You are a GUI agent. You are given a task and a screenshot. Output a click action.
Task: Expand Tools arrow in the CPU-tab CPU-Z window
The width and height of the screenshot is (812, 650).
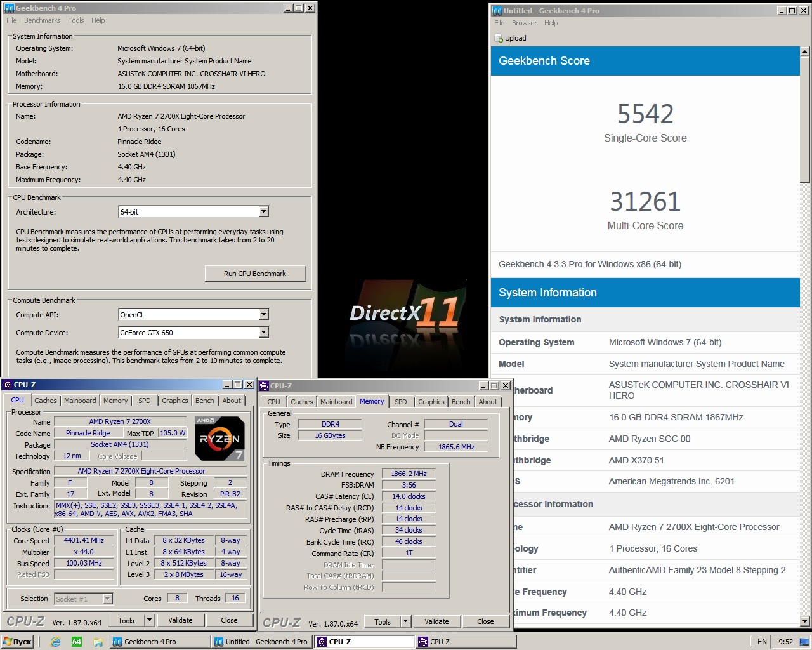click(150, 620)
